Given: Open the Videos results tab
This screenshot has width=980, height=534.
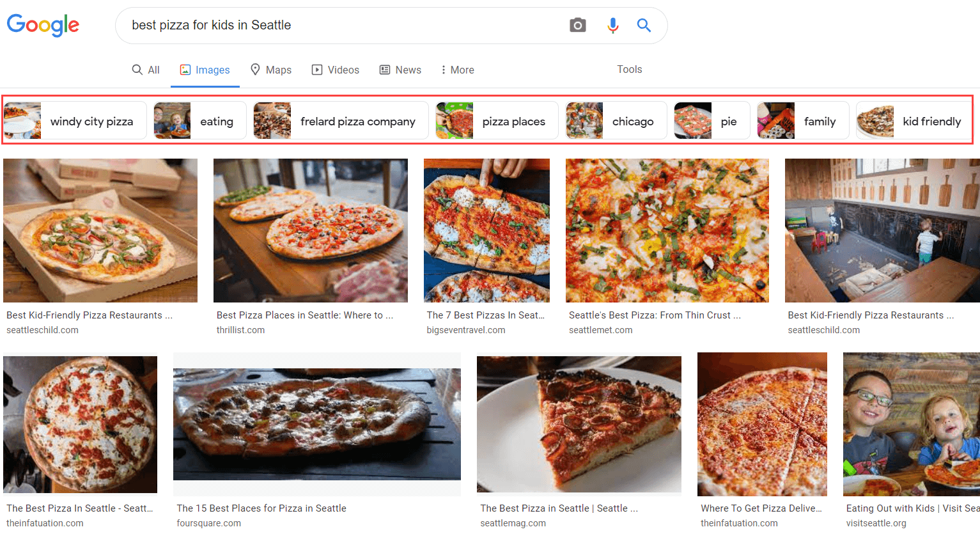Looking at the screenshot, I should (x=336, y=70).
